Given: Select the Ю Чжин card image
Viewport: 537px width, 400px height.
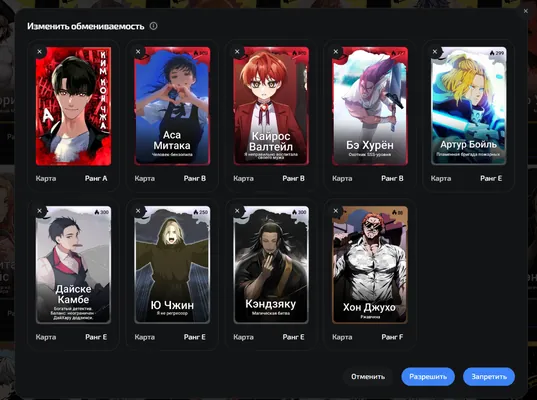Looking at the screenshot, I should (x=172, y=265).
